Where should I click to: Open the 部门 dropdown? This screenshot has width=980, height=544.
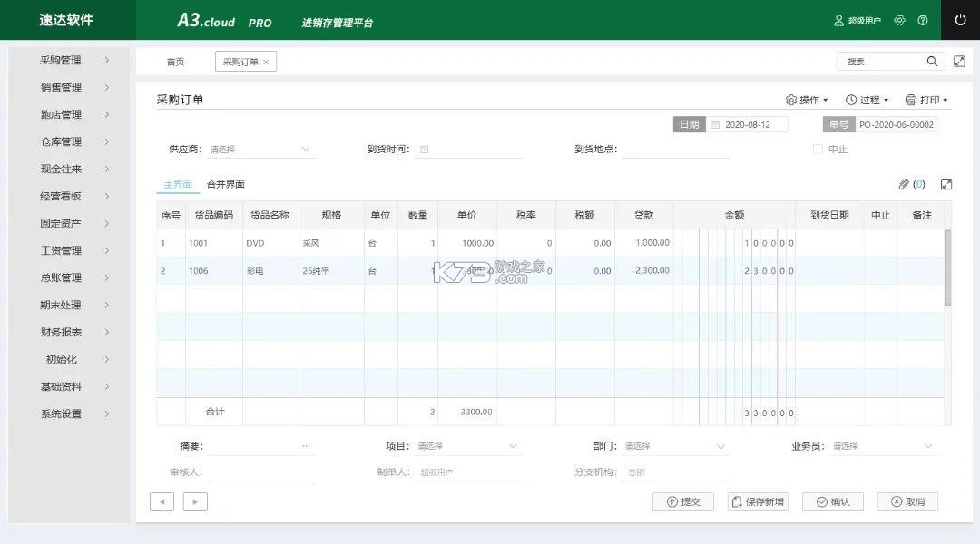674,446
